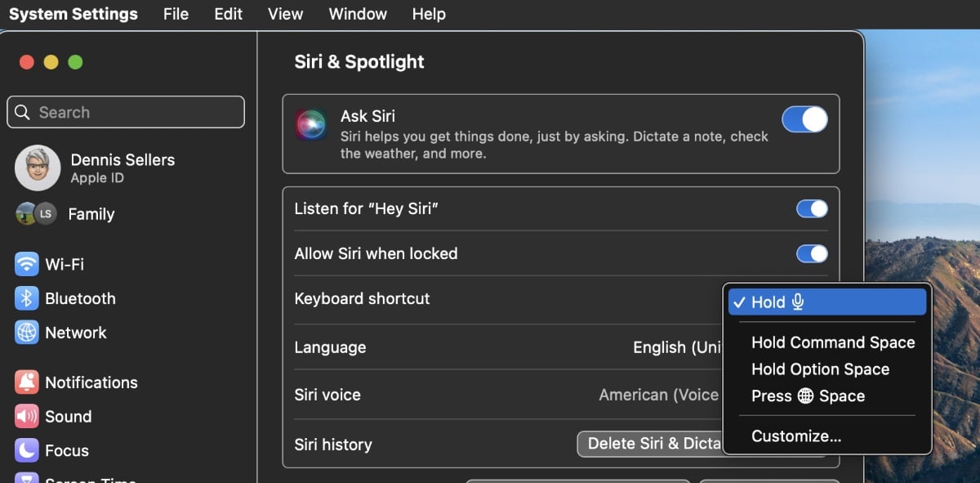The image size is (980, 483).
Task: Click the Notifications bell icon
Action: pos(27,382)
